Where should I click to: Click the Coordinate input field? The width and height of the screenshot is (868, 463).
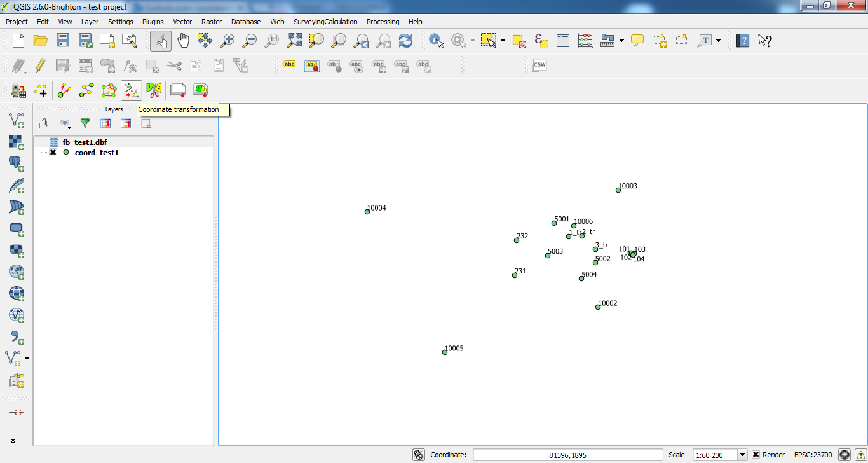click(x=568, y=455)
